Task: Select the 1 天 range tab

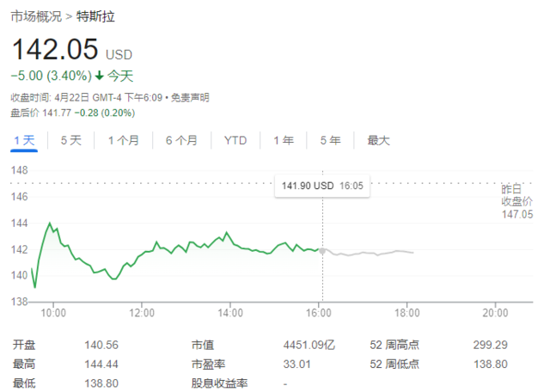Action: [24, 140]
